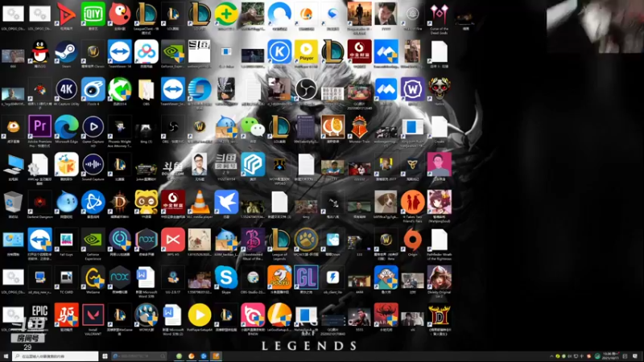
Task: Open the OBS folder icon
Action: (x=146, y=89)
